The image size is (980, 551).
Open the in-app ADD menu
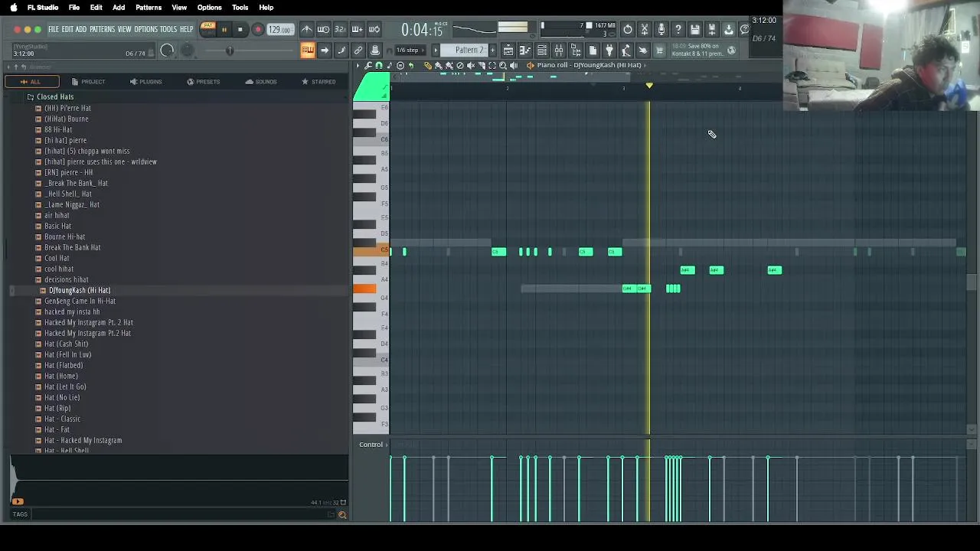[80, 29]
